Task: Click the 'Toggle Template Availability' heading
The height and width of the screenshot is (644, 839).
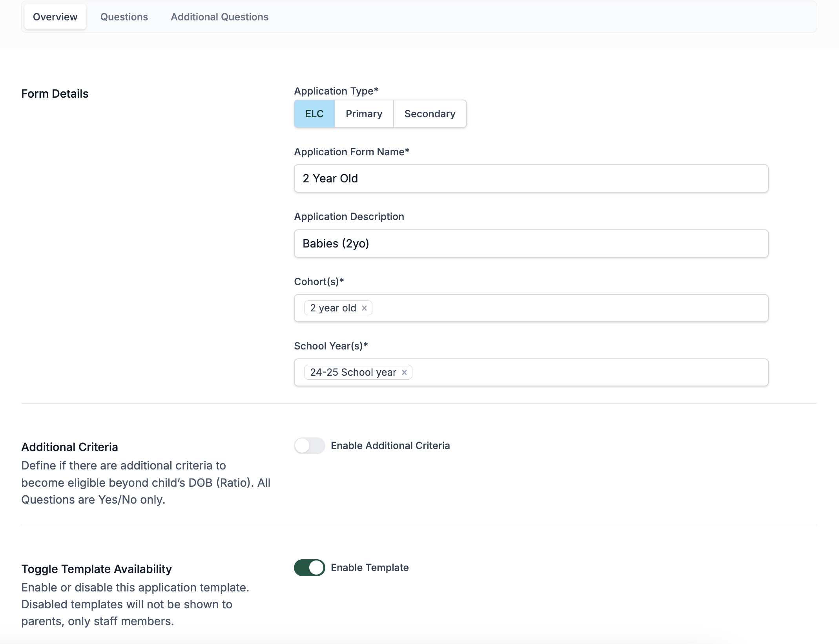Action: 97,569
